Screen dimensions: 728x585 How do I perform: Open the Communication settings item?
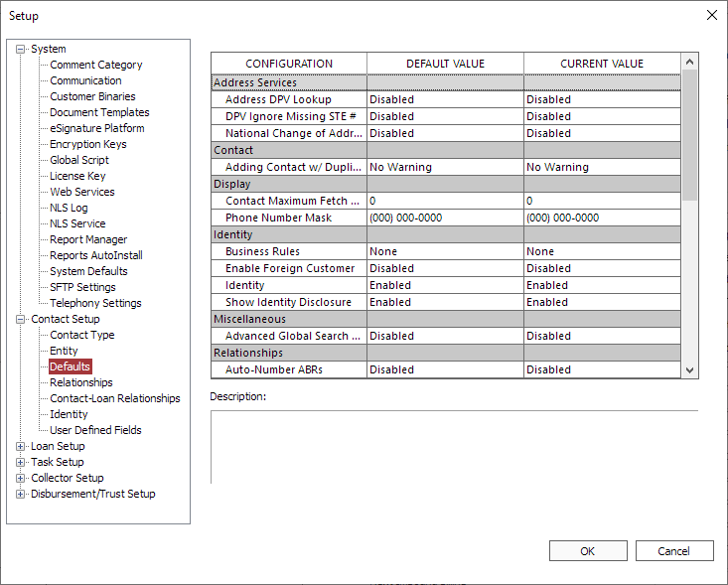tap(85, 80)
